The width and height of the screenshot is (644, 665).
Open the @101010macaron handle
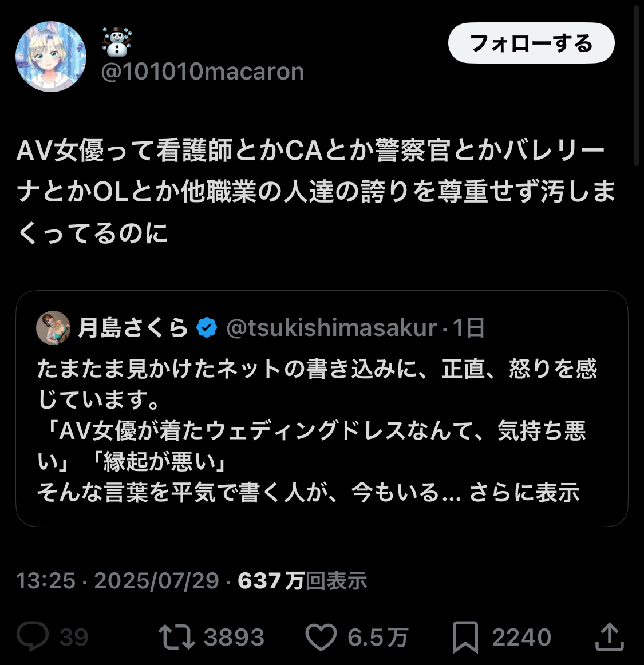point(203,71)
